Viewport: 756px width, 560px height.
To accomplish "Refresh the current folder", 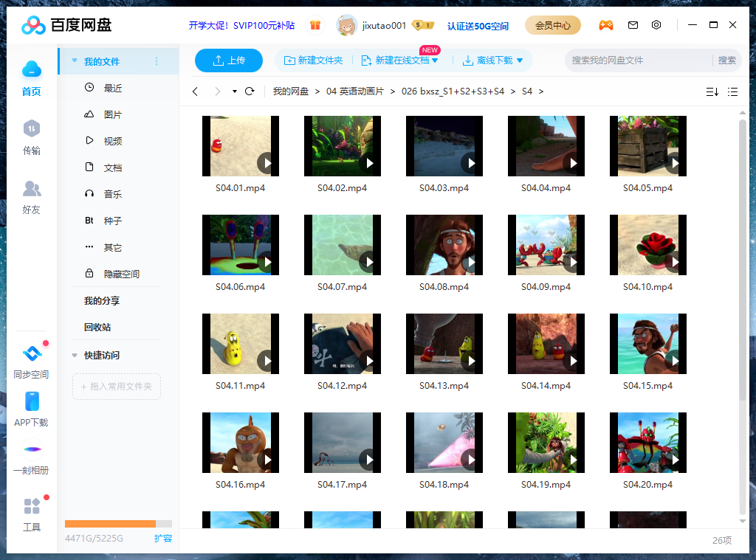I will click(250, 91).
